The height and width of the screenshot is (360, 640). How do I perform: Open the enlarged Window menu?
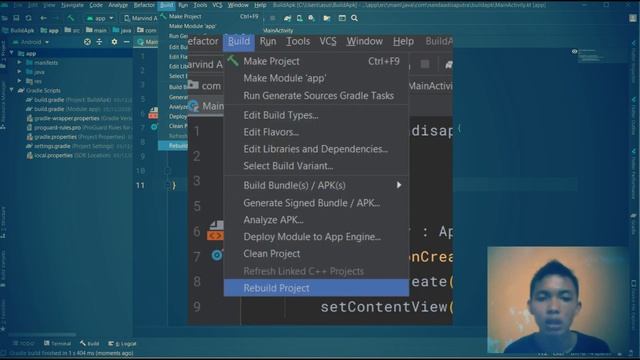click(364, 42)
